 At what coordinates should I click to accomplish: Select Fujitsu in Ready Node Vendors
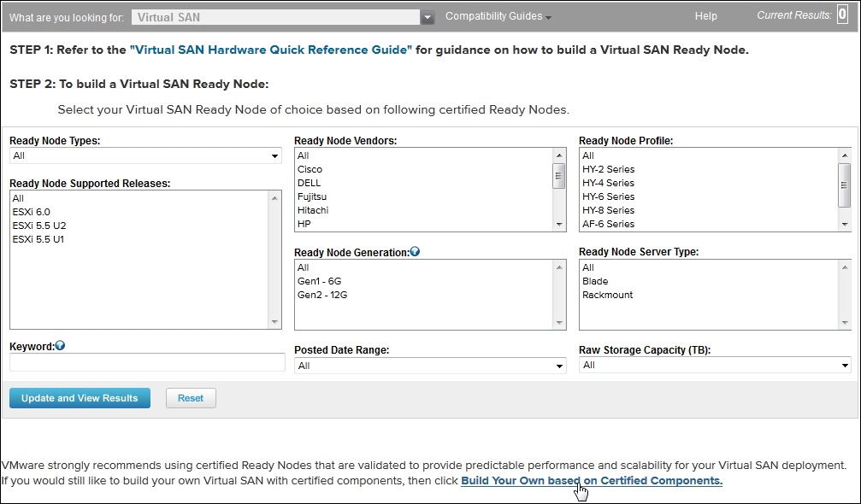pyautogui.click(x=312, y=196)
